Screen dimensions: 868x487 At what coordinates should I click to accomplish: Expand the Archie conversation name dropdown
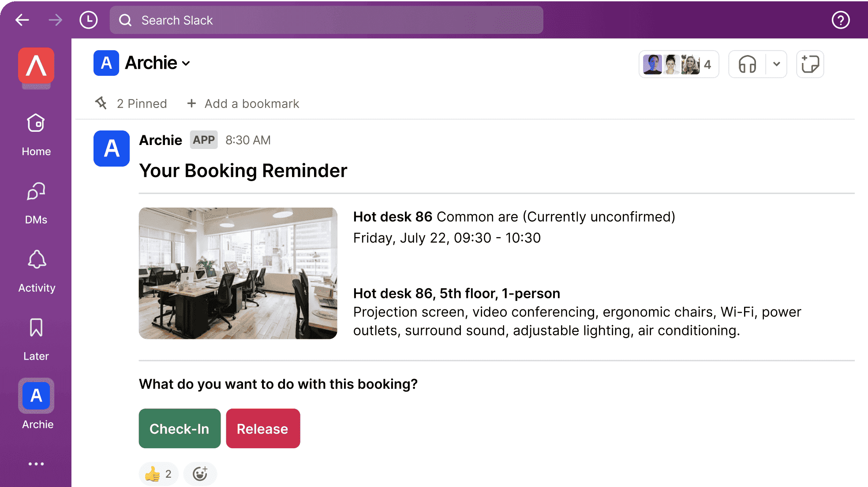(185, 63)
